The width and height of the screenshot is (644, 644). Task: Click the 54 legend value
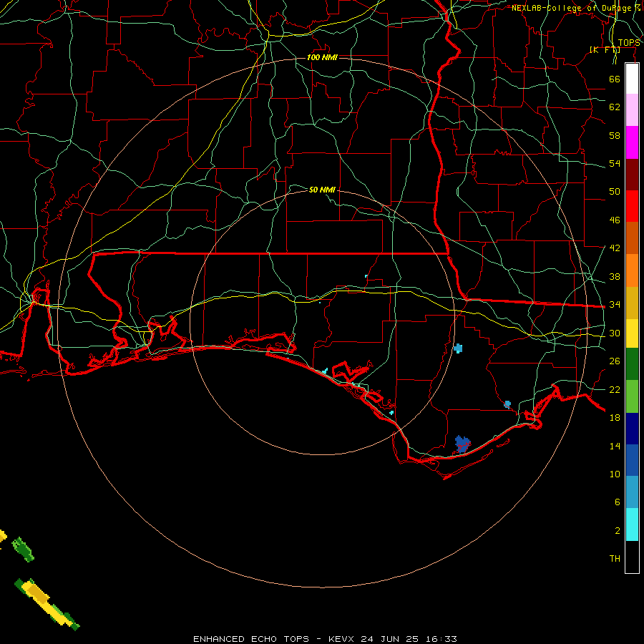coord(615,163)
